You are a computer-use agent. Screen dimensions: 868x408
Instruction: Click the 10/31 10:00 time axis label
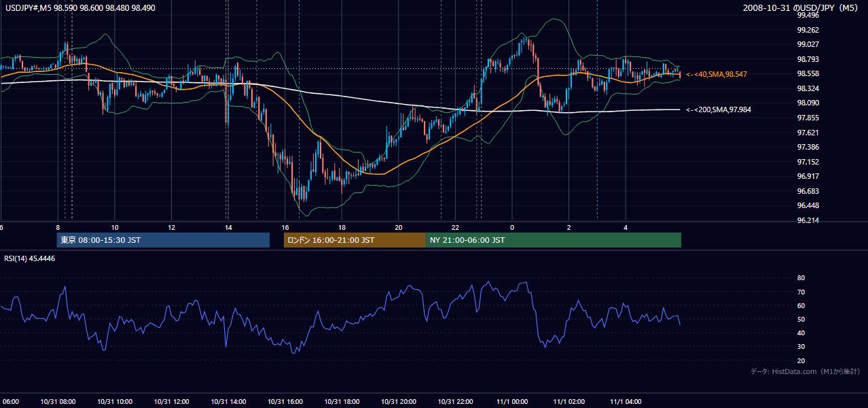coord(116,401)
